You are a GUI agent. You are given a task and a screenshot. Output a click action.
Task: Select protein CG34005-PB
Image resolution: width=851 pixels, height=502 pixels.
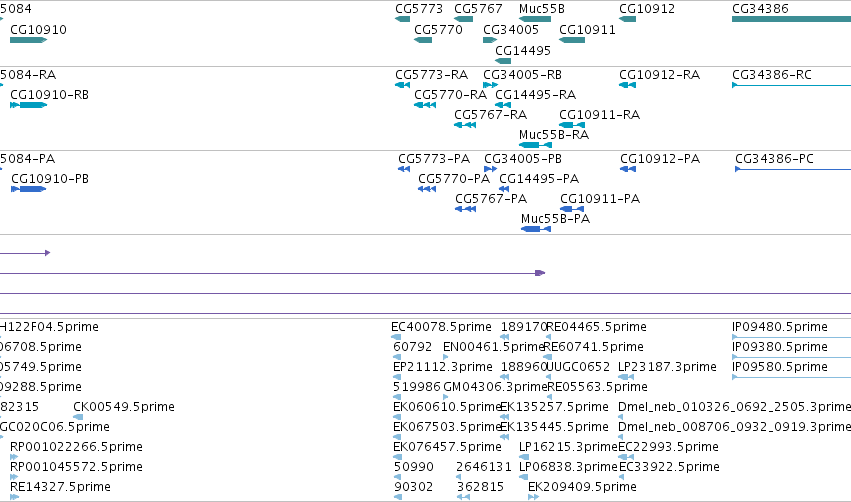pos(491,169)
